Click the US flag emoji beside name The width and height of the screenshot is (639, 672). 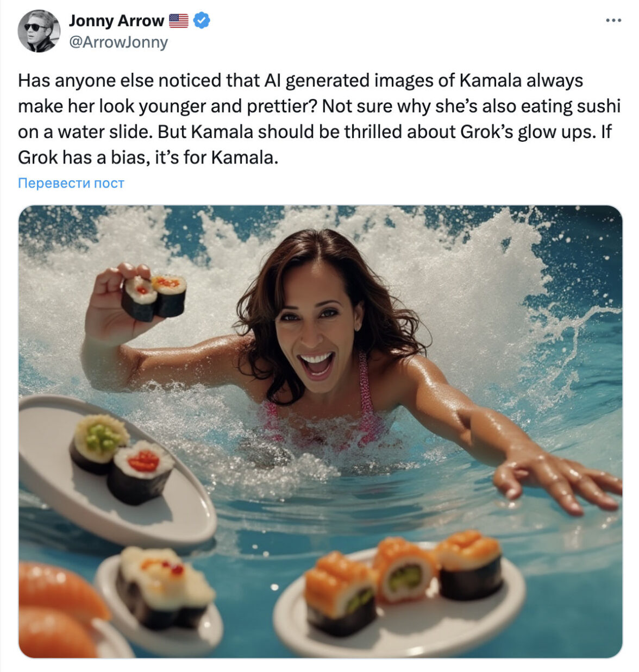tap(178, 21)
